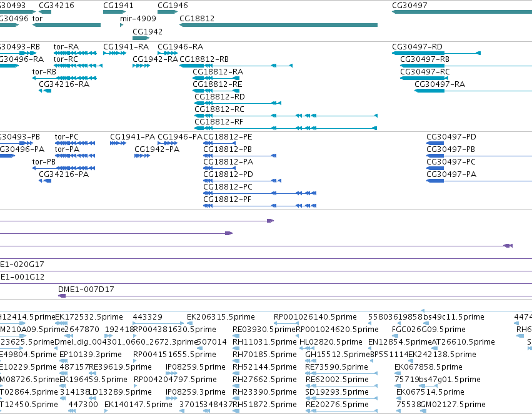Select transcript CG18812-RB label
Image resolution: width=532 pixels, height=414 pixels.
click(x=204, y=59)
